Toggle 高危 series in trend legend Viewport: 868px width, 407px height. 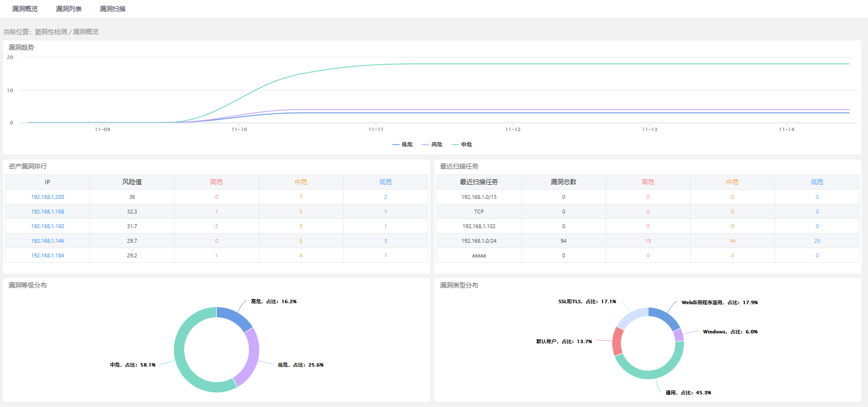[433, 144]
